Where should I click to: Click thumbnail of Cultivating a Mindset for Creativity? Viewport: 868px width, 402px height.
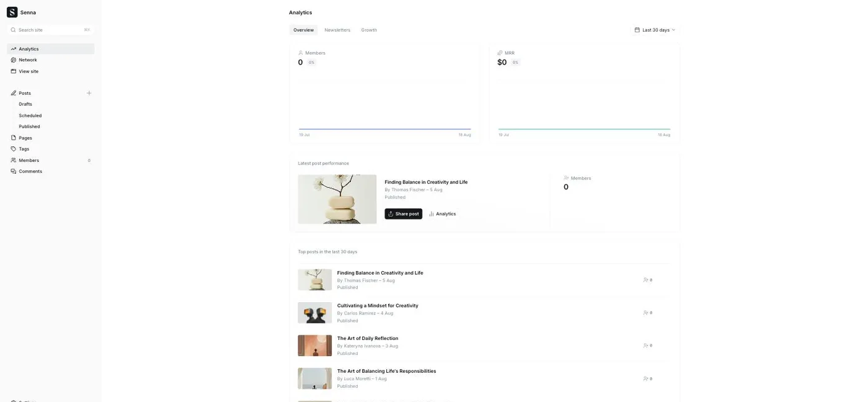[x=315, y=313]
